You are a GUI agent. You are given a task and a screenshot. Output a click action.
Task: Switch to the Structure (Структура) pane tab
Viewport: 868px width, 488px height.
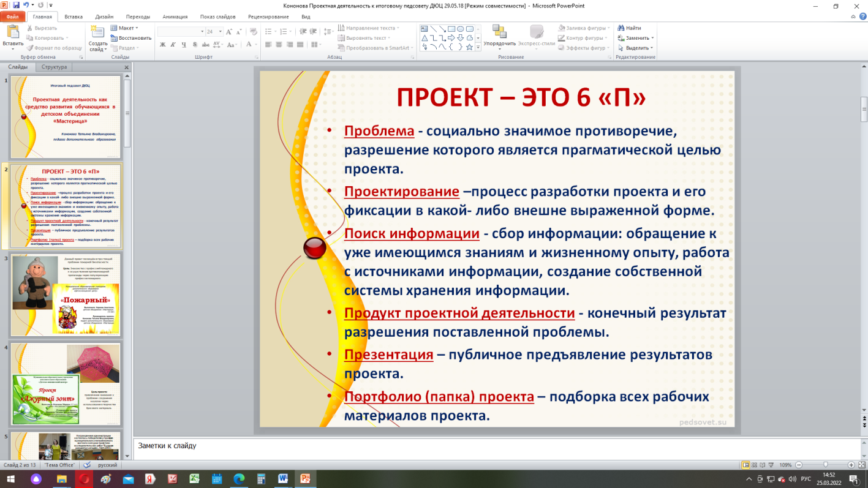[x=54, y=67]
